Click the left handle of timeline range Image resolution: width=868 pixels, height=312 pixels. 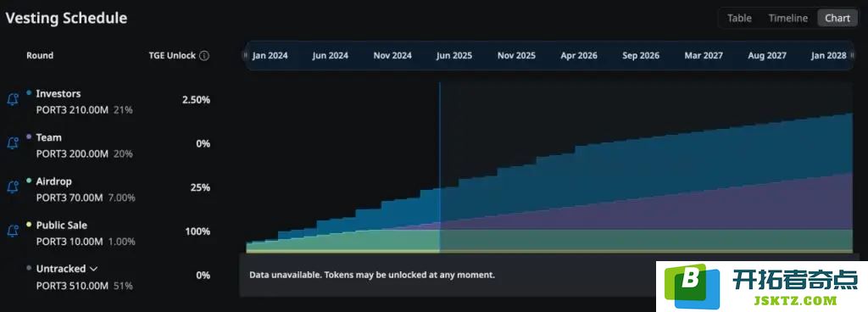(245, 55)
